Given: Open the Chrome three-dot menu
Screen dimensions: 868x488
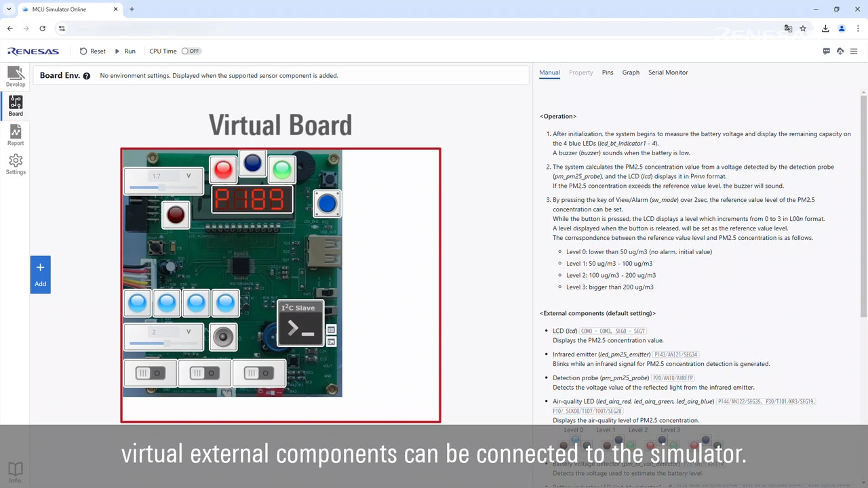Looking at the screenshot, I should coord(859,28).
